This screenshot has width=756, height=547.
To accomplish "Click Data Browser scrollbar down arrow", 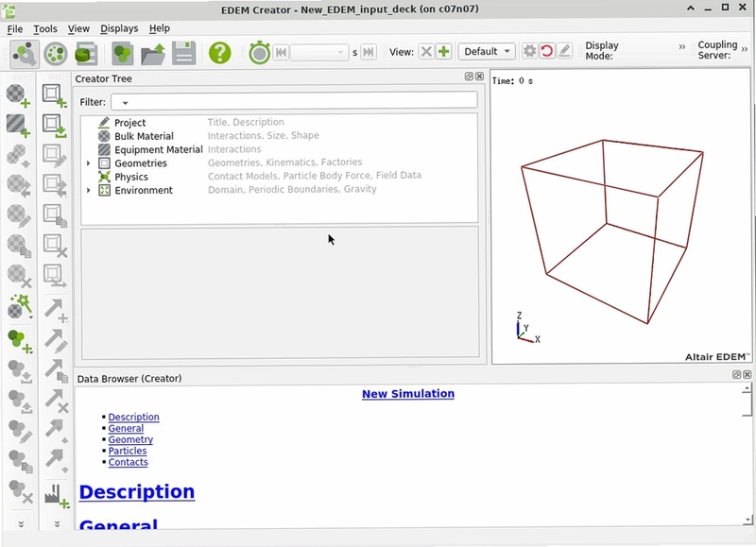I will click(x=747, y=520).
